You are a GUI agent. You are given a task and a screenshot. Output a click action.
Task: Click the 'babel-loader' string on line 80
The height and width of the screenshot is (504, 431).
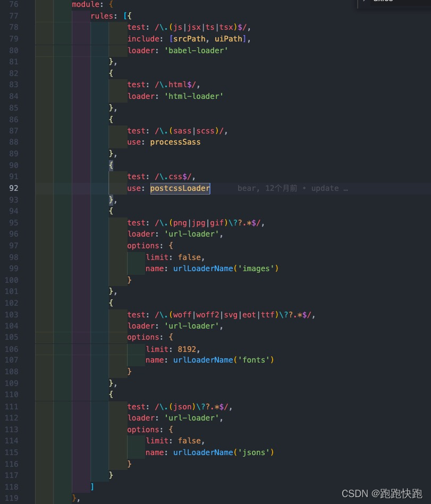click(196, 51)
